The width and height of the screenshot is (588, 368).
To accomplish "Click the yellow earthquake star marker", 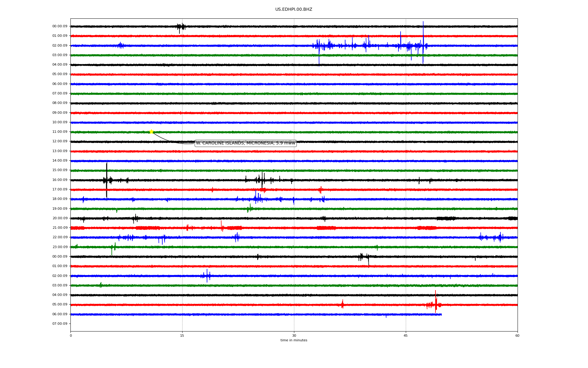I will (x=151, y=132).
